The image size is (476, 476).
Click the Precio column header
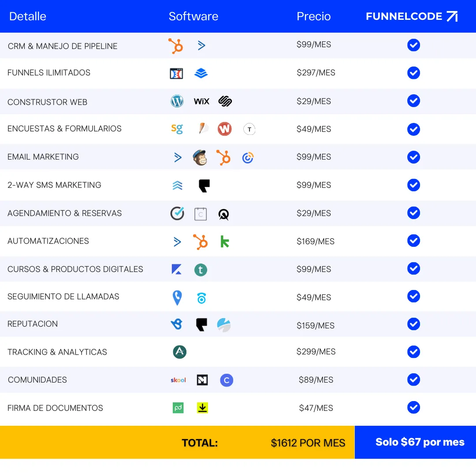point(313,16)
